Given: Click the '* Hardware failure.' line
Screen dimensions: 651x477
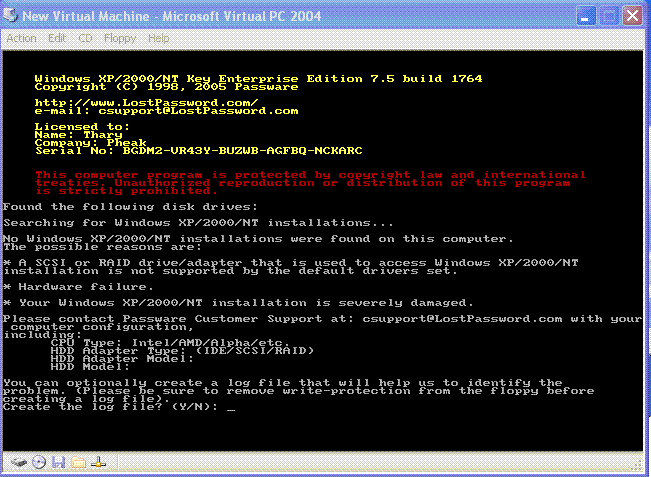Looking at the screenshot, I should coord(78,287).
